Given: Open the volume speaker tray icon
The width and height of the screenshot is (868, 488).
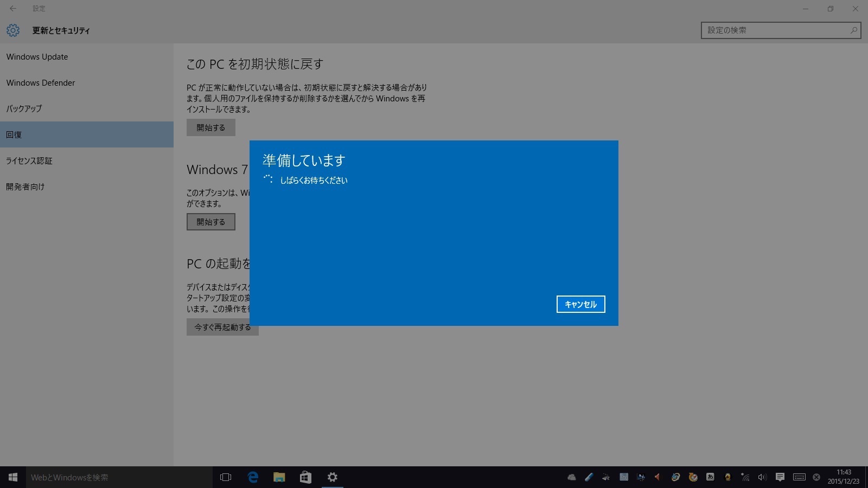Looking at the screenshot, I should 762,477.
